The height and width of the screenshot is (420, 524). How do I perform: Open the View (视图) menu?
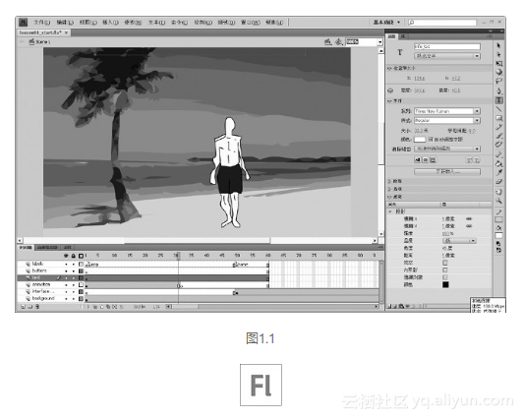[87, 22]
